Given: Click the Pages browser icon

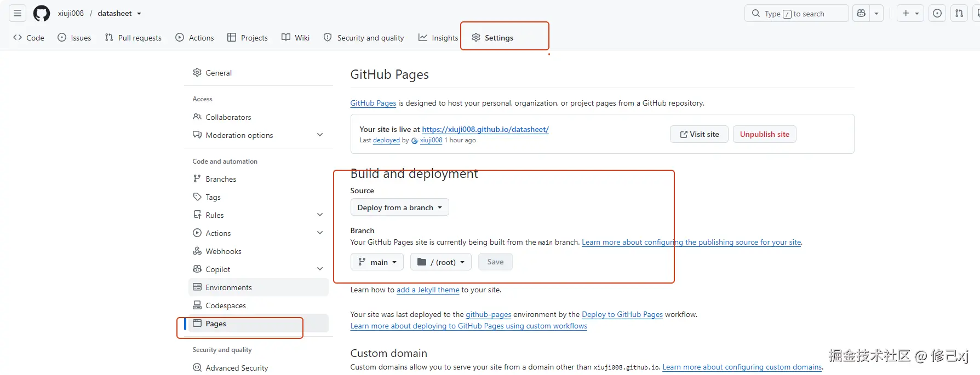Looking at the screenshot, I should (x=197, y=323).
